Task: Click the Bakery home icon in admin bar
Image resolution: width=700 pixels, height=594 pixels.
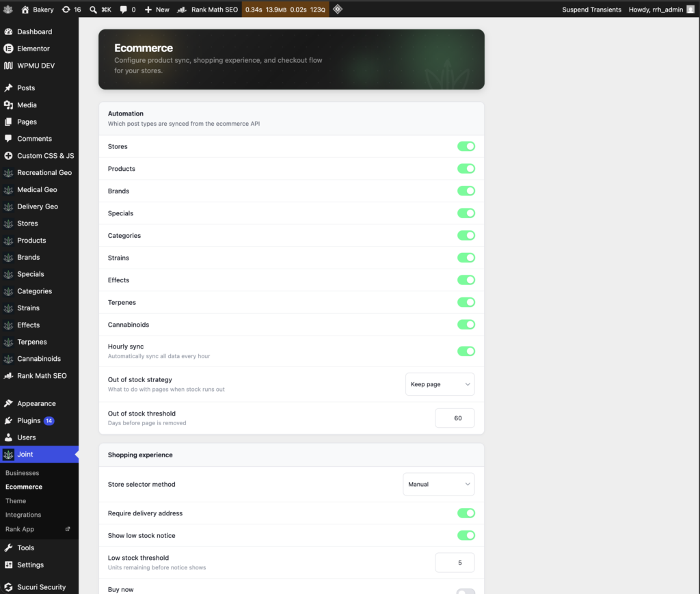Action: (25, 10)
